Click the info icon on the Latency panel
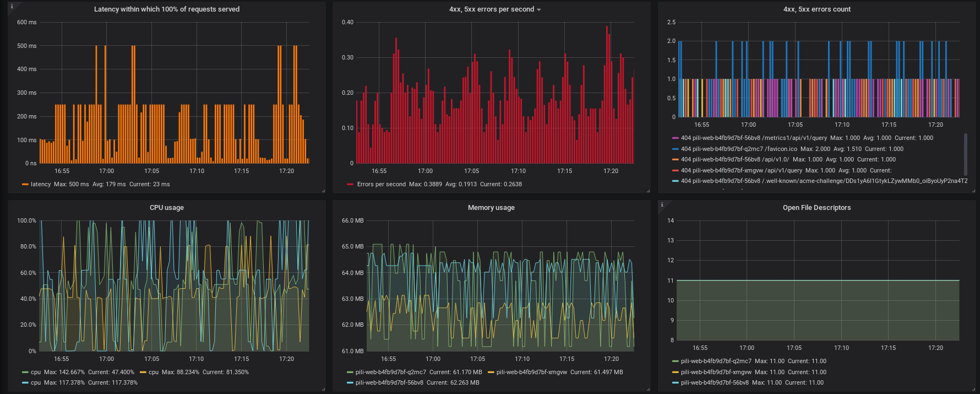This screenshot has height=394, width=980. (x=12, y=7)
